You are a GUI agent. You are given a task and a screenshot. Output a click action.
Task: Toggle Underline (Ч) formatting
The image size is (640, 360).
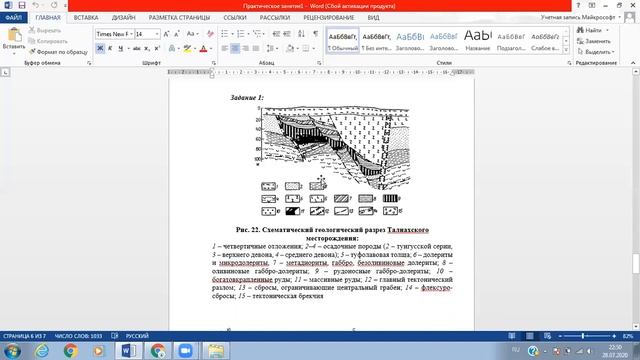click(120, 49)
